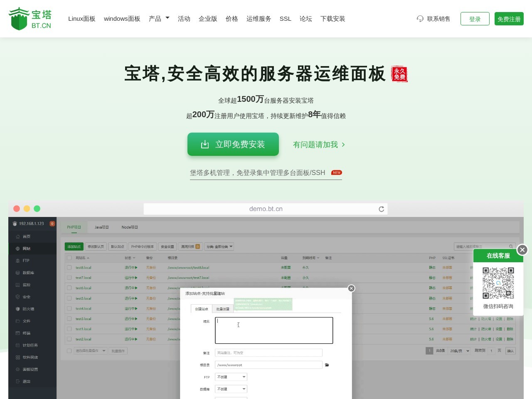Image resolution: width=532 pixels, height=399 pixels.
Task: Open the 企业版 menu item
Action: (x=208, y=19)
